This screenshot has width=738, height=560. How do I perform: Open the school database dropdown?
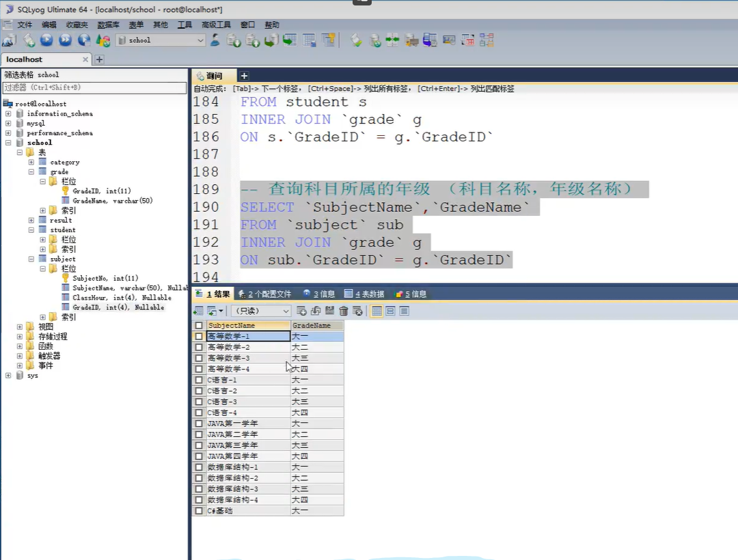pos(200,40)
